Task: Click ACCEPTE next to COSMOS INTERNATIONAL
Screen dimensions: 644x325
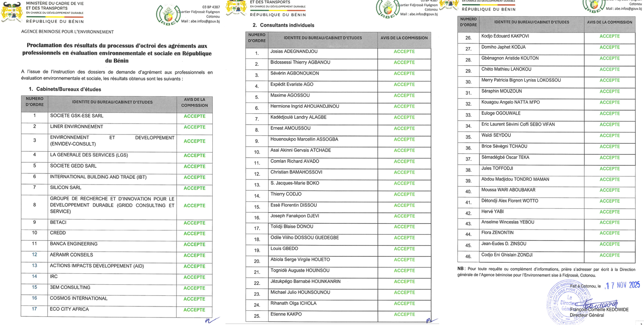Action: pyautogui.click(x=194, y=299)
